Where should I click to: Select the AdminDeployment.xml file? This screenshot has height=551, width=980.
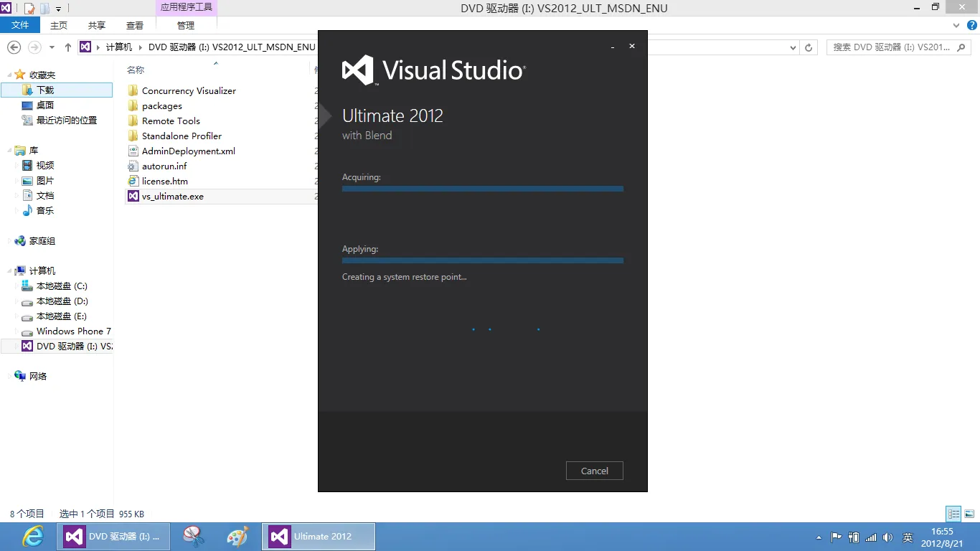coord(188,151)
